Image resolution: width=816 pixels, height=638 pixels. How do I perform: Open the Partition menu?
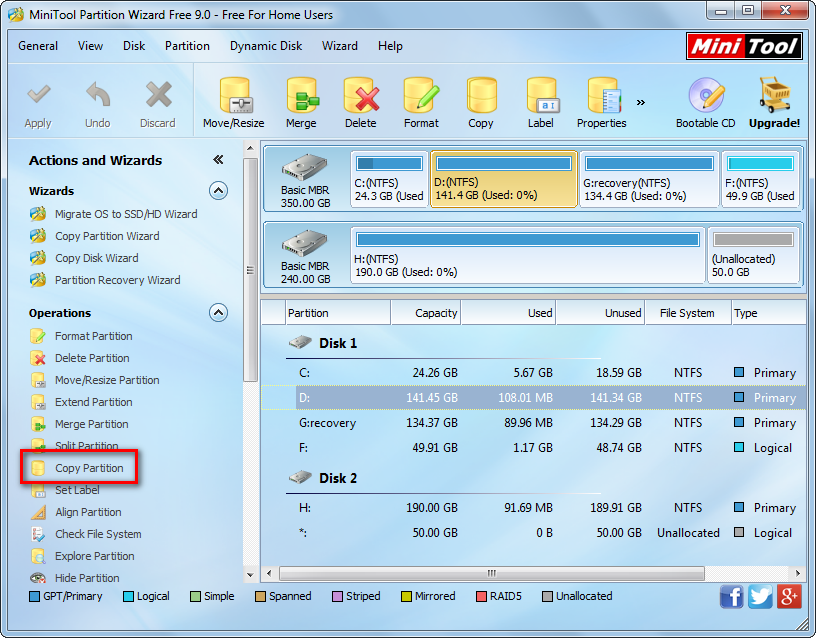click(x=187, y=46)
